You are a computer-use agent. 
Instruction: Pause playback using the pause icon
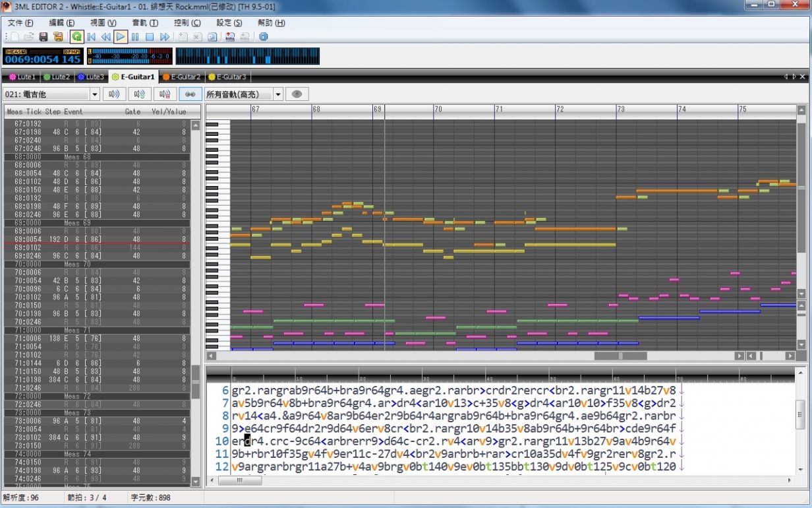tap(135, 37)
